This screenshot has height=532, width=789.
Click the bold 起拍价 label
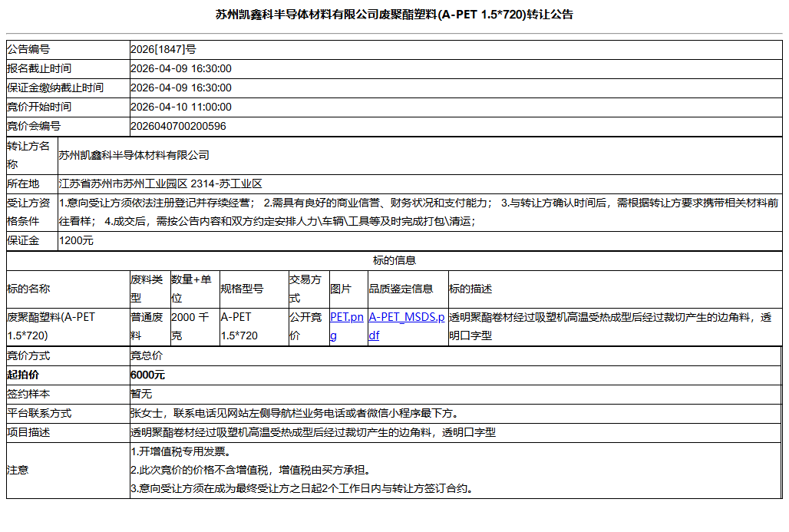click(x=23, y=375)
